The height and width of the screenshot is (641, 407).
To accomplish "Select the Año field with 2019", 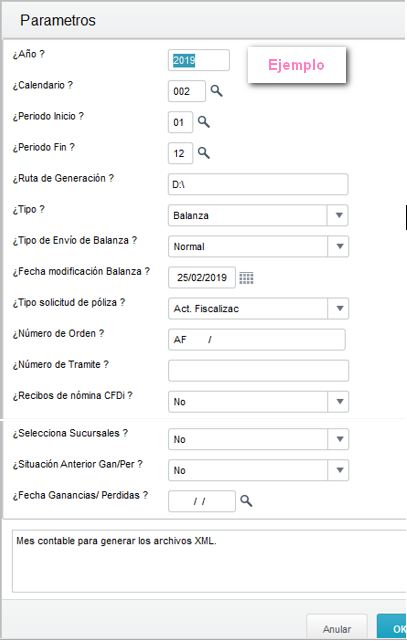I will [x=199, y=60].
